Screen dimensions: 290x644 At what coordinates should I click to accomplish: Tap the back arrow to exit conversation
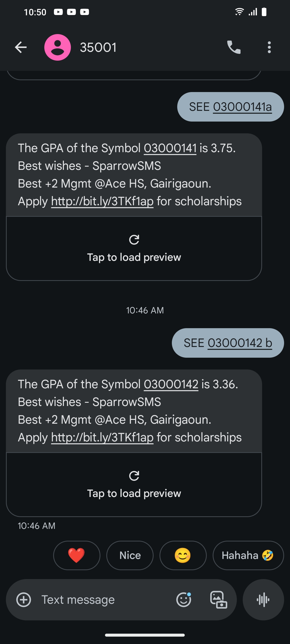click(x=21, y=47)
